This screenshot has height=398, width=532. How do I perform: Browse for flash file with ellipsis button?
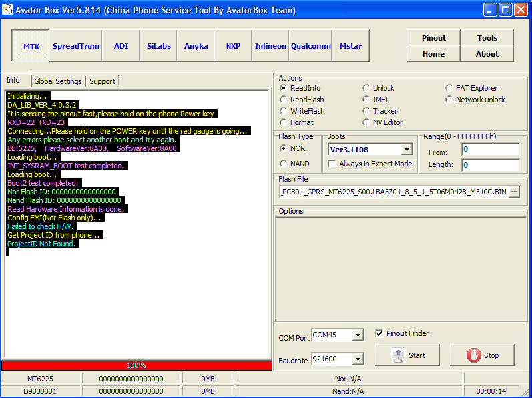point(514,192)
